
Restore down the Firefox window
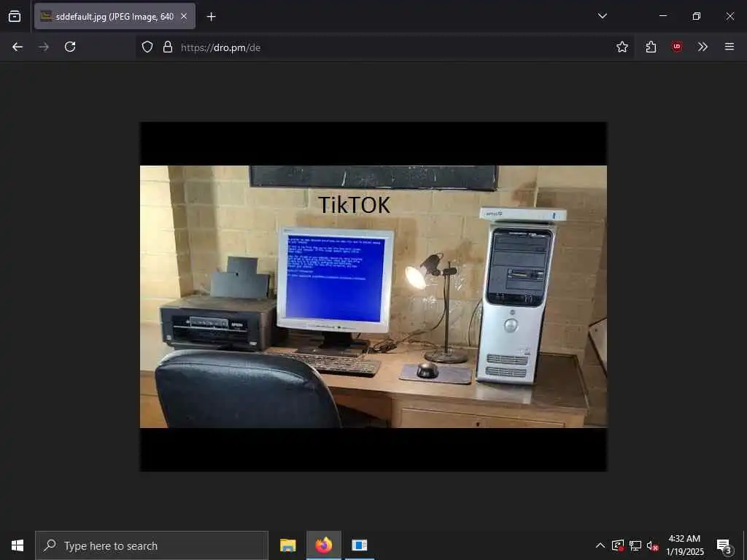pos(697,16)
